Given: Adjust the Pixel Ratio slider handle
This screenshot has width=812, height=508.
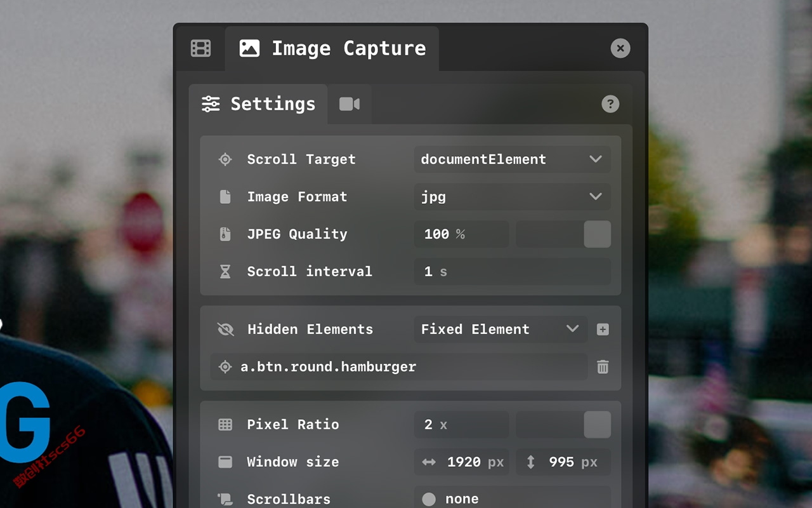Looking at the screenshot, I should tap(597, 425).
